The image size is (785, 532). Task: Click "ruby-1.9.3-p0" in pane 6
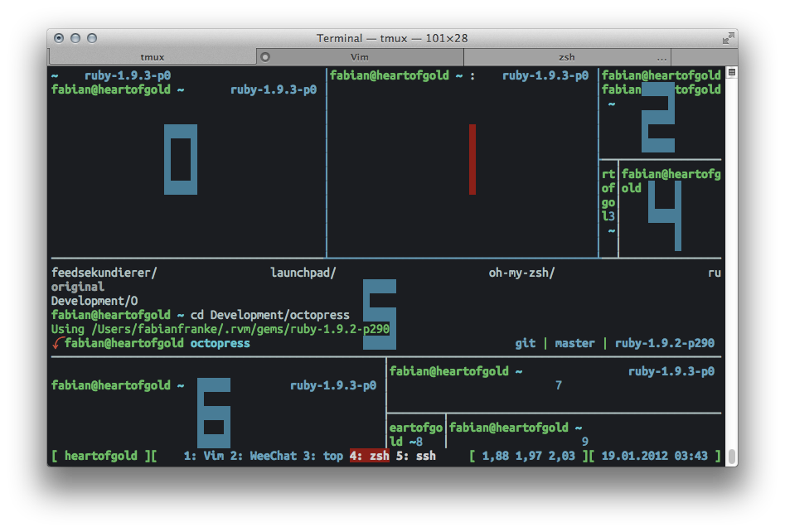click(333, 385)
